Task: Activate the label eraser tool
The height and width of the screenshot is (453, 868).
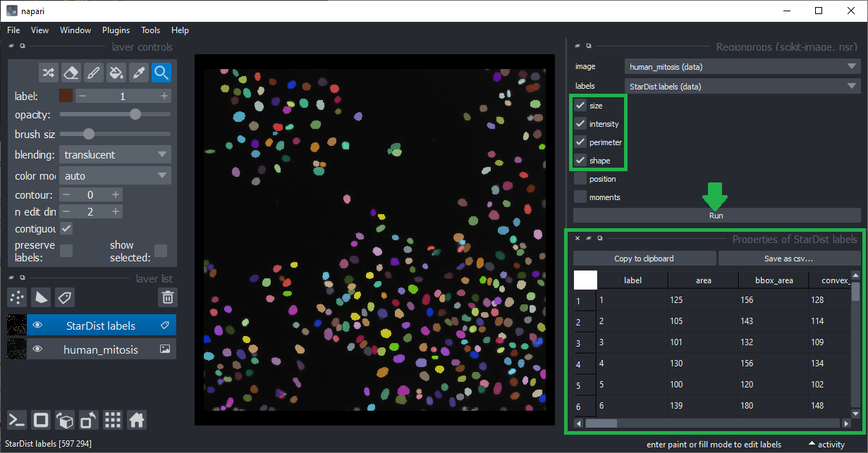Action: [x=71, y=73]
